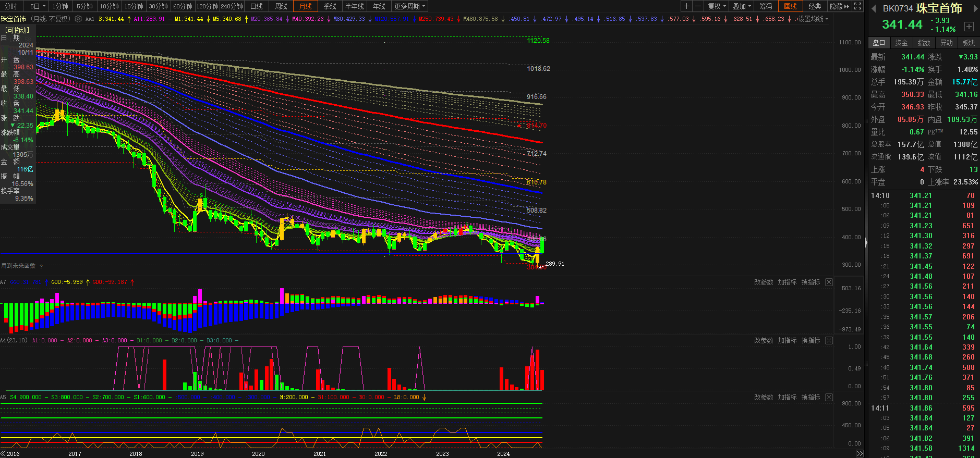The height and width of the screenshot is (458, 980).
Task: Switch to 日线 daily chart
Action: point(257,6)
